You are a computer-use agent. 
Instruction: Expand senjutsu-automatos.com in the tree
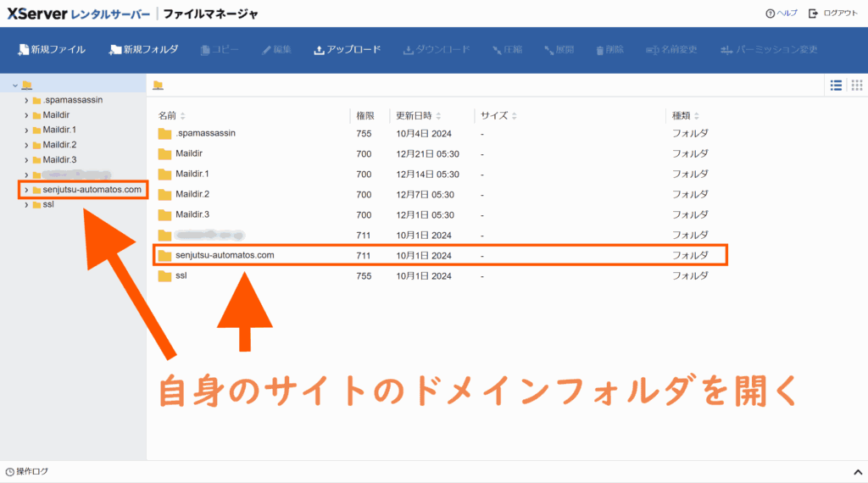(x=26, y=190)
